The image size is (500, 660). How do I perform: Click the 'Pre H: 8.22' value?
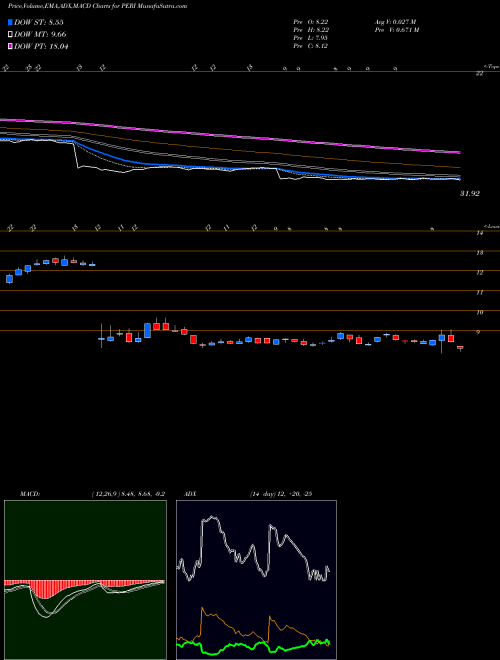311,30
